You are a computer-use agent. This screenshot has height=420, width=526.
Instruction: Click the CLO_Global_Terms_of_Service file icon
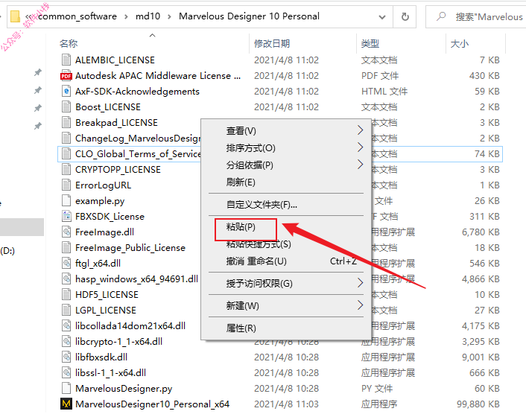[x=66, y=154]
